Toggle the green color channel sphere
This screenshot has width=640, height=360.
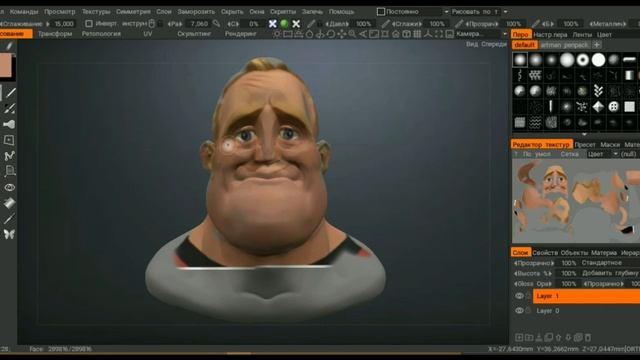(284, 24)
